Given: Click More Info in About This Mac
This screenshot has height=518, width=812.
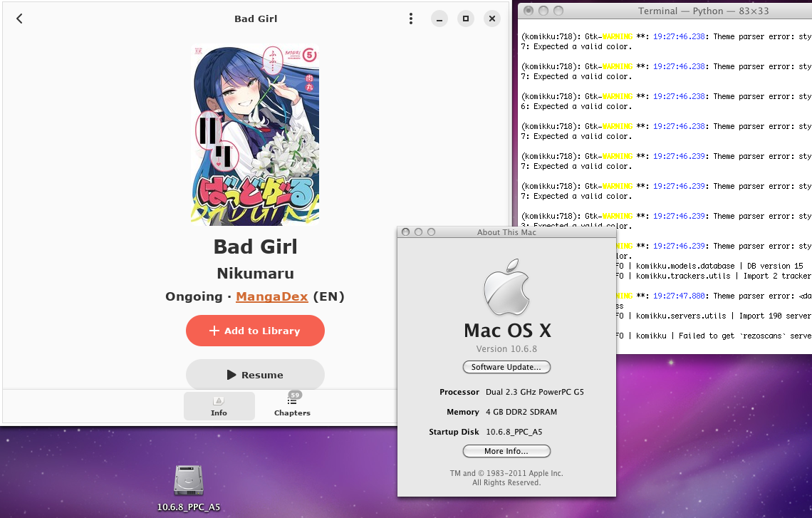Looking at the screenshot, I should pos(506,451).
